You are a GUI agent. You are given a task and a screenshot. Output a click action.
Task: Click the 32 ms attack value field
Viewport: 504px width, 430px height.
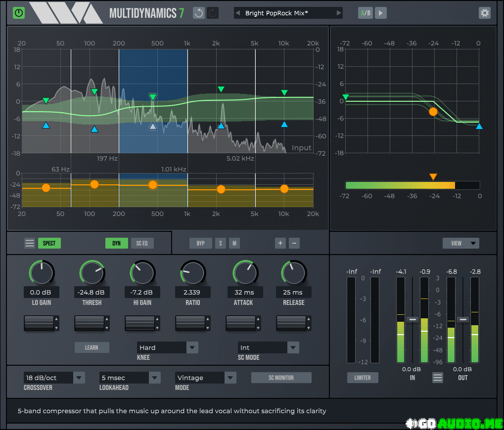pyautogui.click(x=245, y=292)
